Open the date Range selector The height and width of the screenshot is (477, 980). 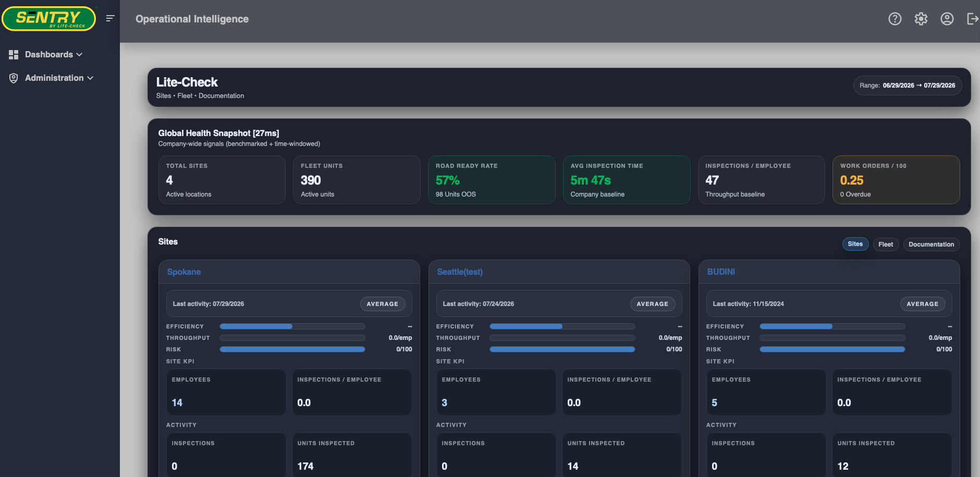908,85
